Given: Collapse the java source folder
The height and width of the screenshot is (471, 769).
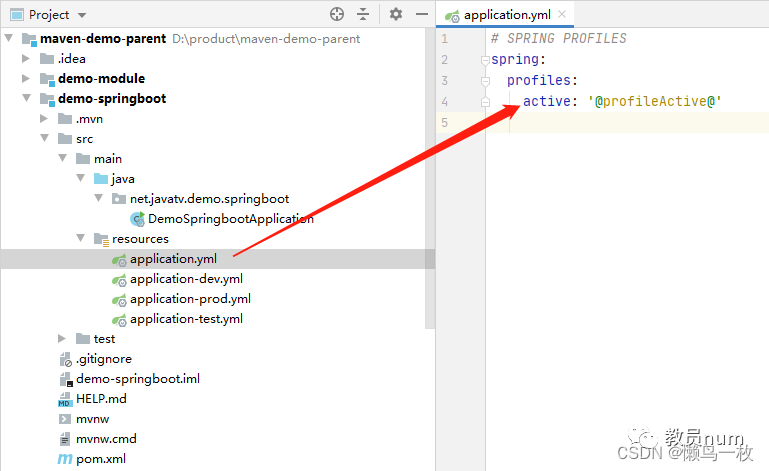Looking at the screenshot, I should tap(80, 178).
